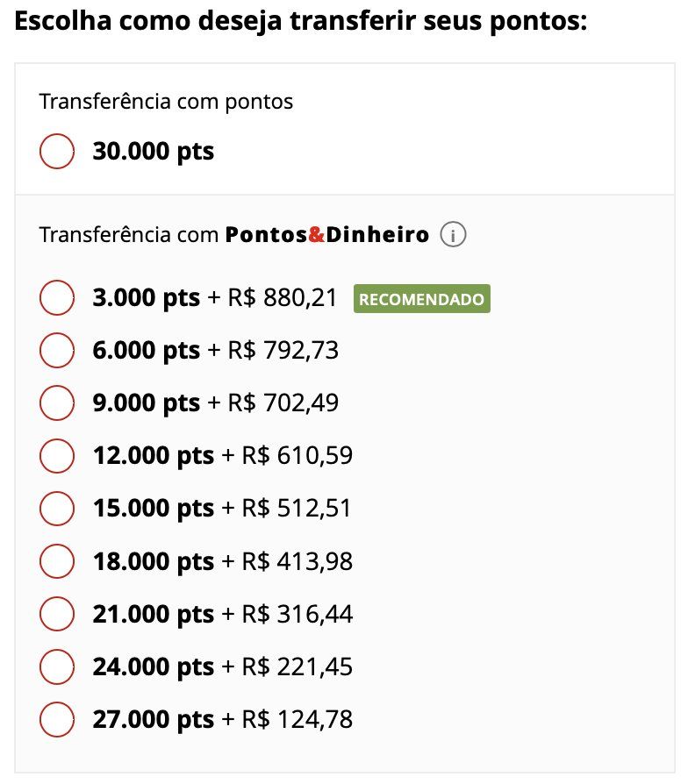Select the 24.000 pts radio button
Image resolution: width=688 pixels, height=784 pixels.
[57, 666]
